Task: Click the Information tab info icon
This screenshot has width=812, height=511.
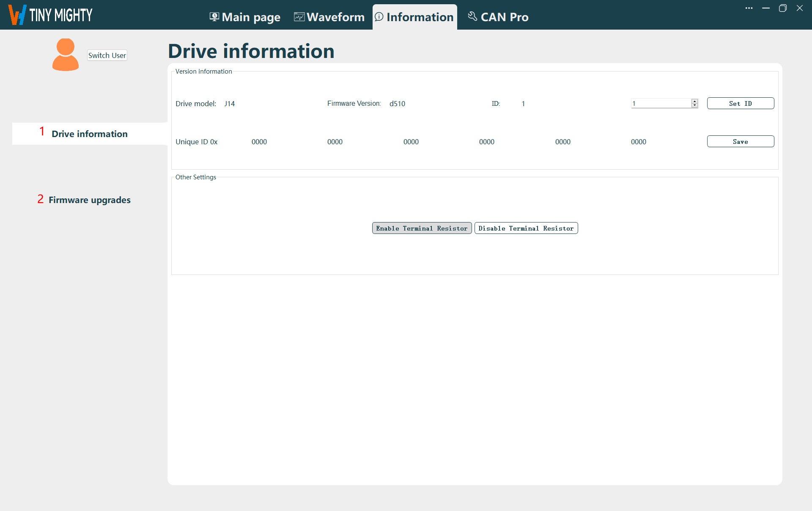Action: (x=379, y=16)
